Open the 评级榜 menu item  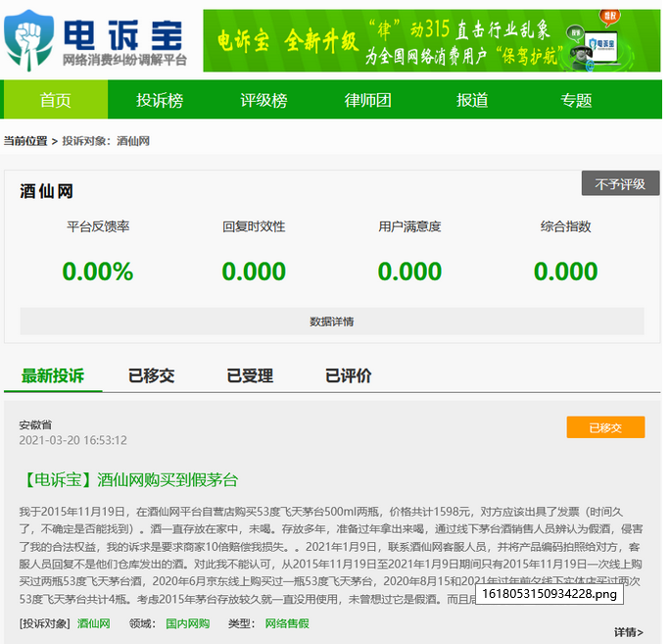263,100
